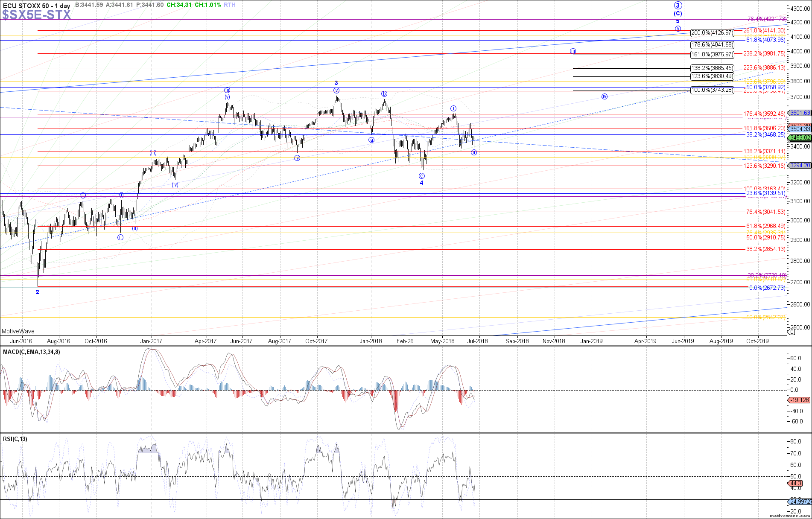The height and width of the screenshot is (519, 812).
Task: Click the 3504.33 price axis tag
Action: (800, 129)
